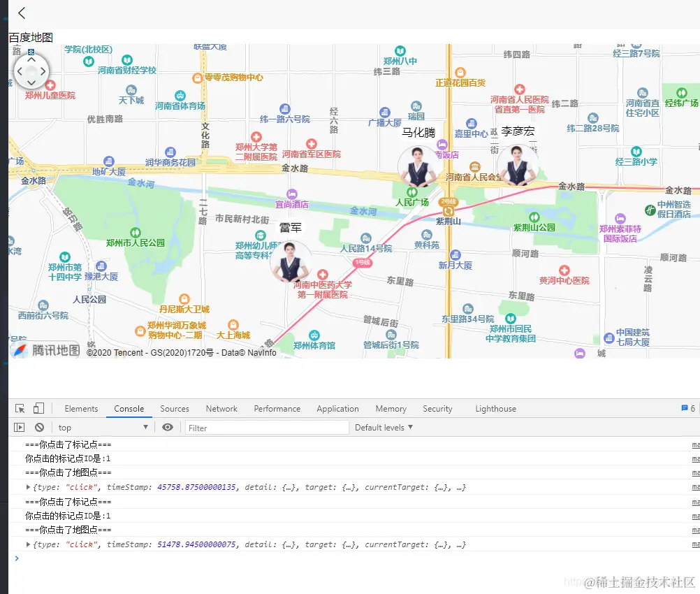The width and height of the screenshot is (700, 594).
Task: Click the 河南省军区医院 hospital icon
Action: tap(311, 144)
